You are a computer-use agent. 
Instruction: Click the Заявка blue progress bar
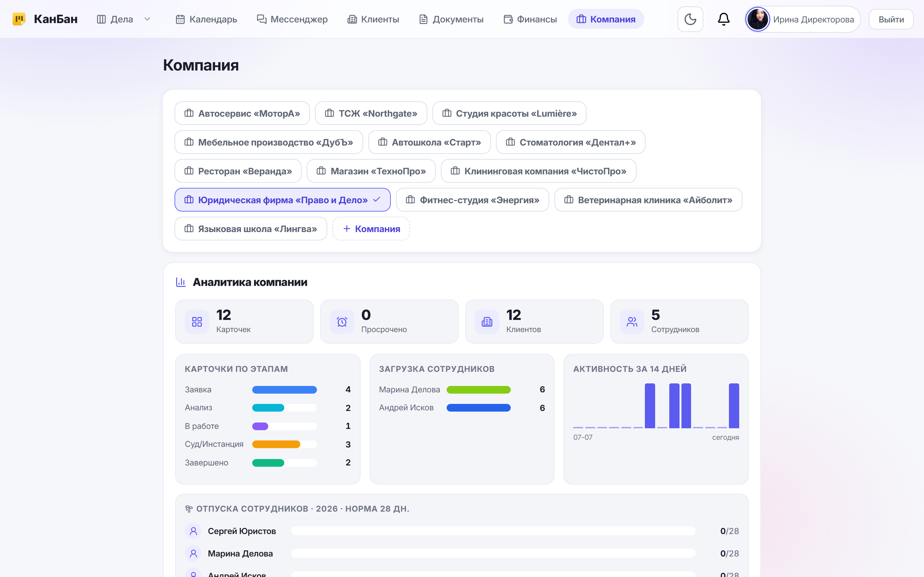tap(285, 389)
